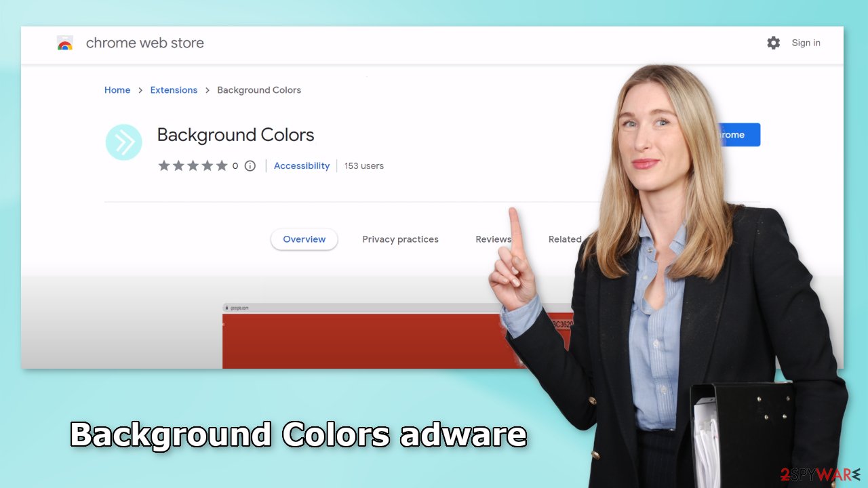
Task: Open the Extensions breadcrumb link
Action: 174,90
